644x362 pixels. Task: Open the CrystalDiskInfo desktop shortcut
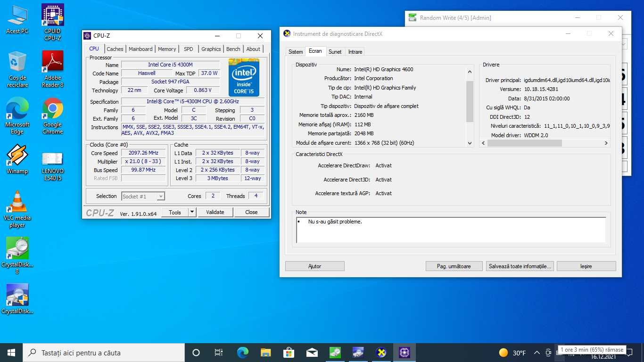[x=17, y=299]
